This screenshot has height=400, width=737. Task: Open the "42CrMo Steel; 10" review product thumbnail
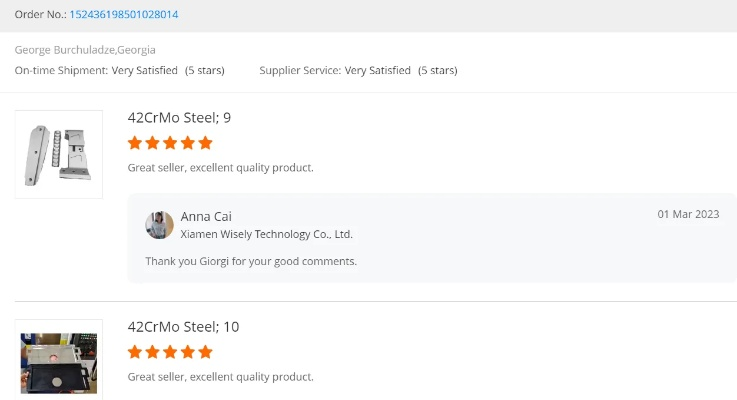pos(59,361)
